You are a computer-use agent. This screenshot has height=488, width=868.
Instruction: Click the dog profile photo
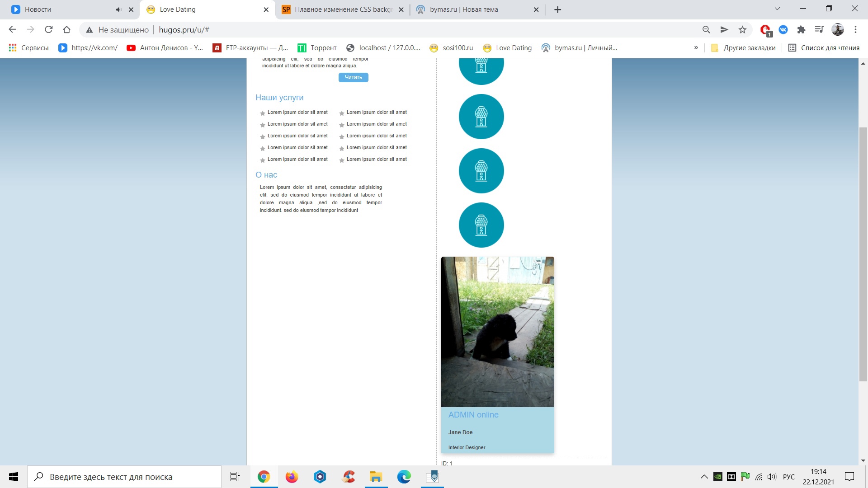497,332
